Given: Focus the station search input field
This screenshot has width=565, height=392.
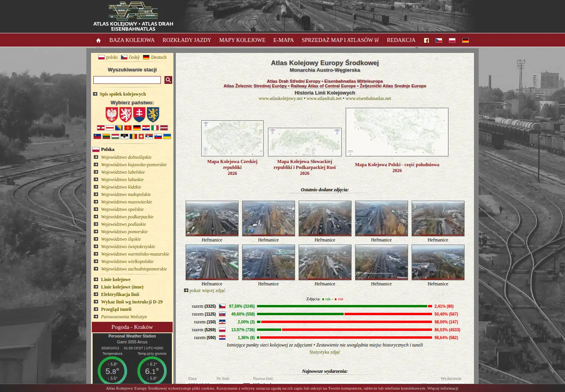Looking at the screenshot, I should click(x=127, y=80).
